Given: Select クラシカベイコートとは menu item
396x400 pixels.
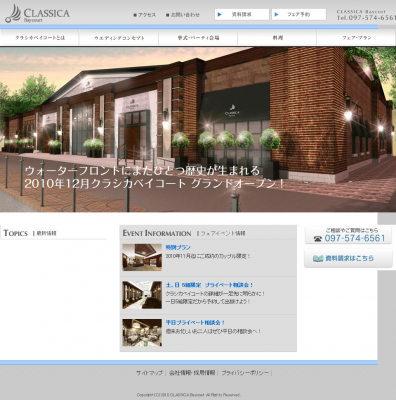Looking at the screenshot, I should (x=40, y=38).
